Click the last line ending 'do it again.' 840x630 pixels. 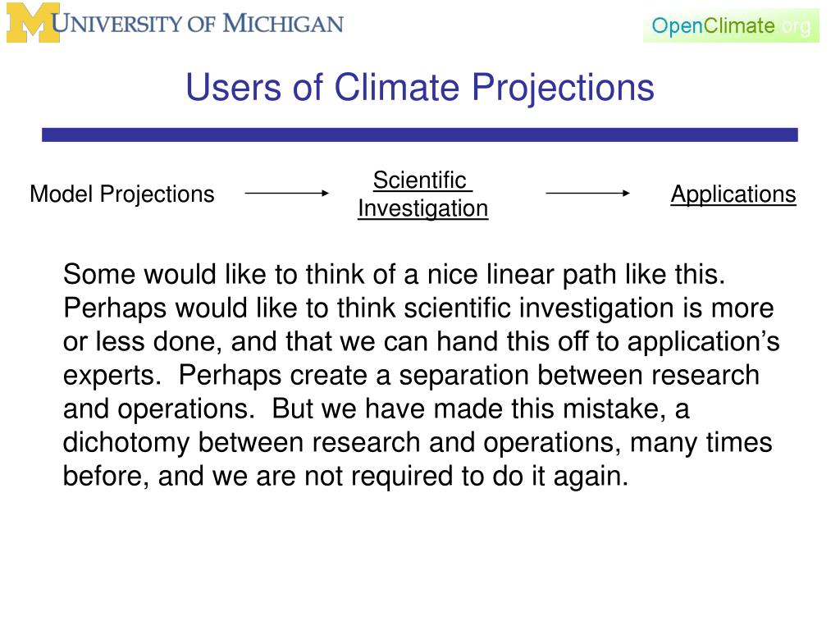(345, 477)
